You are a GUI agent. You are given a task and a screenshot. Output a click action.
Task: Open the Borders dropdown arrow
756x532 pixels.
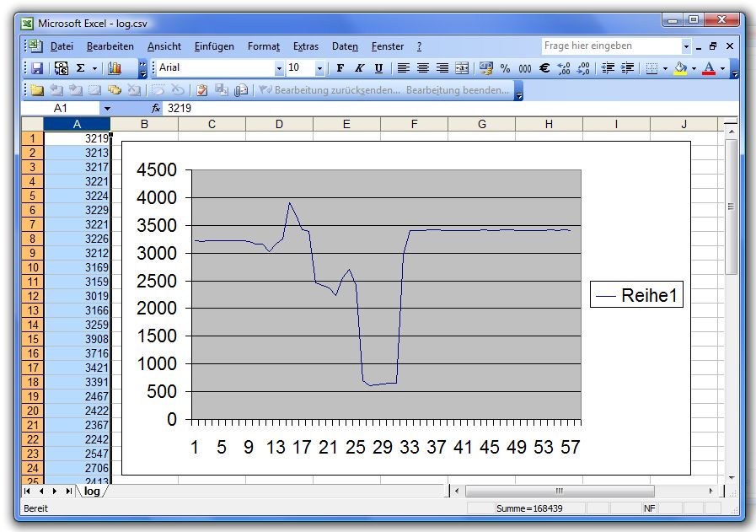pyautogui.click(x=665, y=68)
